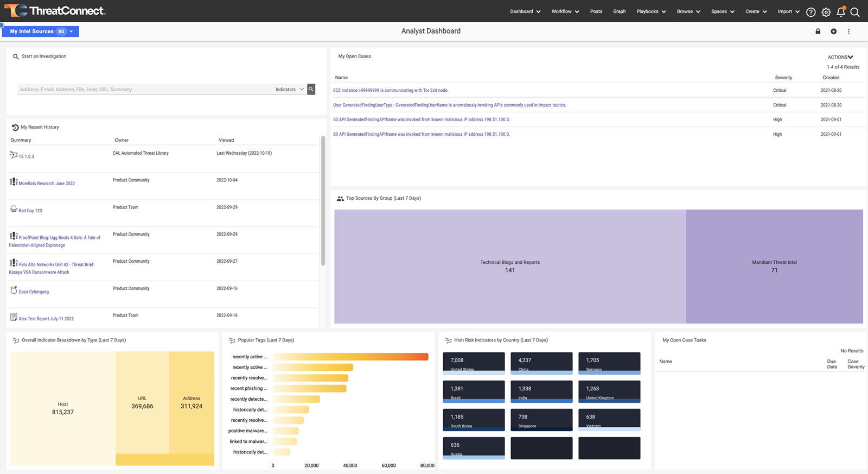Select the Address 311,924 treemap block
This screenshot has width=868, height=474.
pyautogui.click(x=192, y=402)
